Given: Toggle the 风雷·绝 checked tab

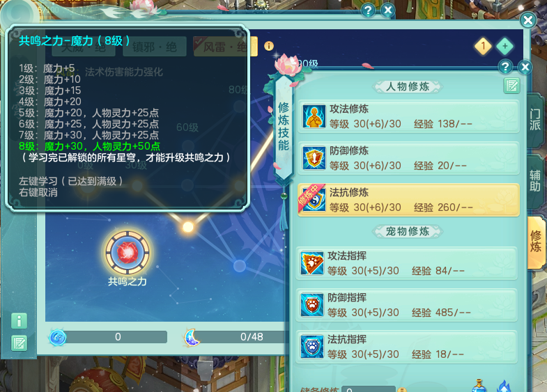Looking at the screenshot, I should coord(225,47).
